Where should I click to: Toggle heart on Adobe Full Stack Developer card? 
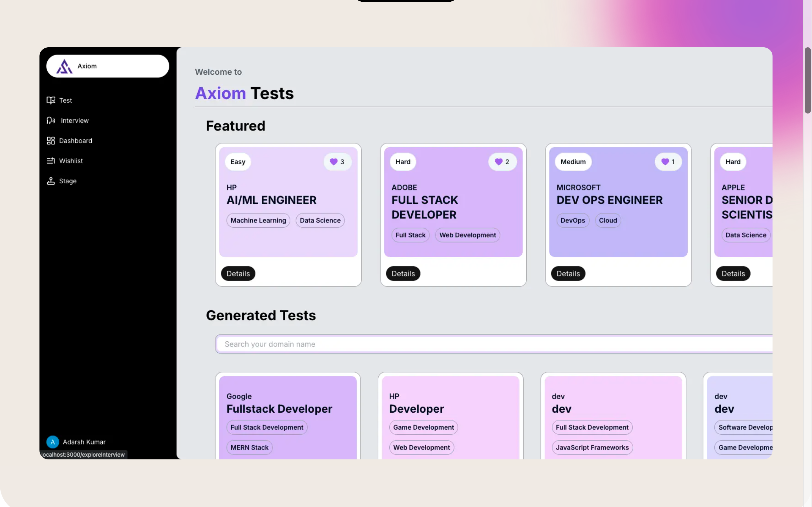(x=498, y=162)
